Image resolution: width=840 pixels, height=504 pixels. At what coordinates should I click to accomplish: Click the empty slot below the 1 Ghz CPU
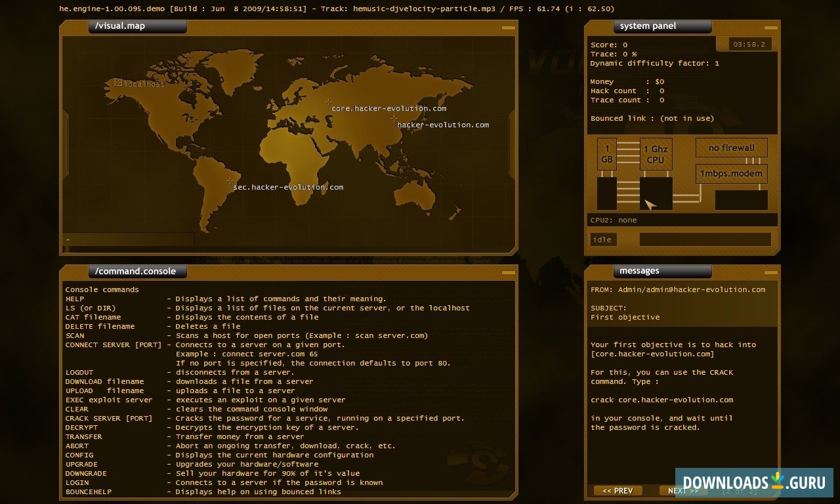click(x=656, y=194)
